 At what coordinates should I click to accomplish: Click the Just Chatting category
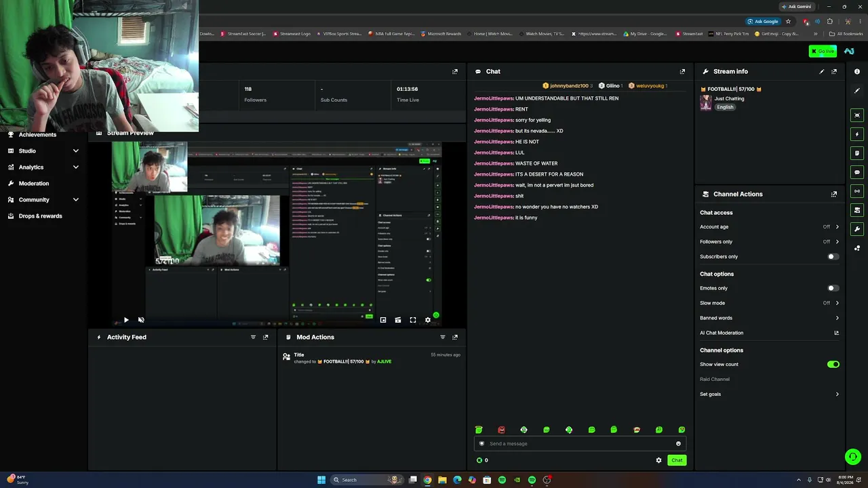tap(729, 99)
